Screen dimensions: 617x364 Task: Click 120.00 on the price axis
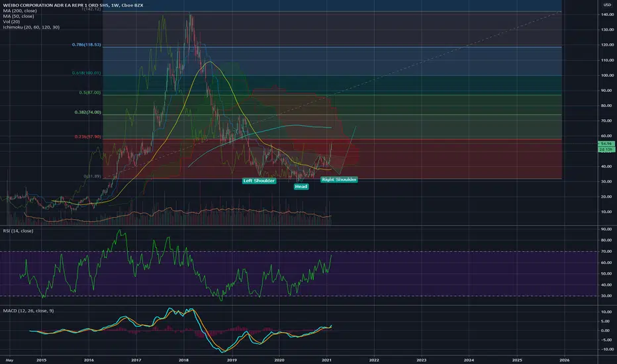pyautogui.click(x=608, y=45)
